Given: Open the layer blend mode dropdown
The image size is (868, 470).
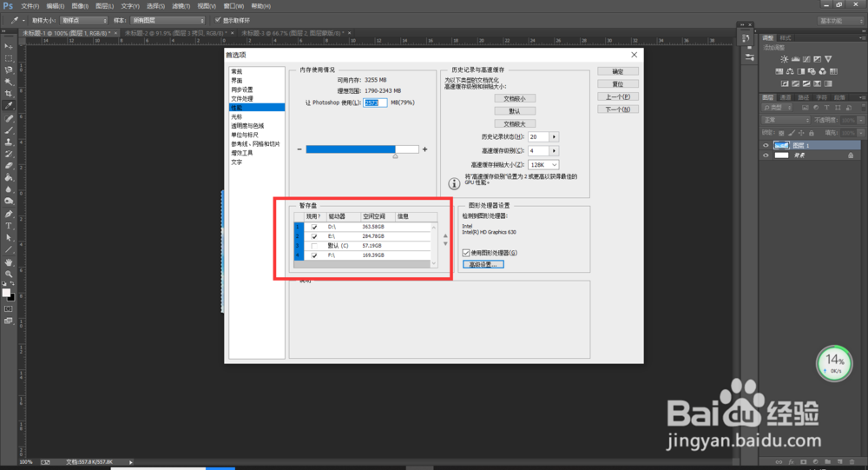Looking at the screenshot, I should point(786,120).
